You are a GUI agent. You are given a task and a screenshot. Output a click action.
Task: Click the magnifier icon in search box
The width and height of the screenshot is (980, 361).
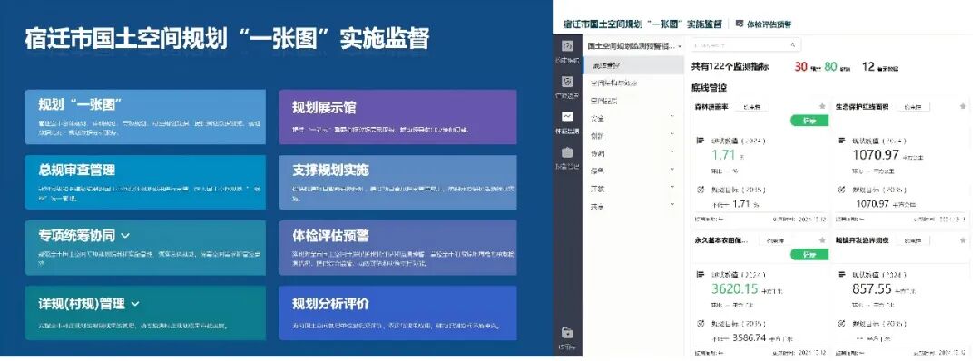[x=792, y=45]
